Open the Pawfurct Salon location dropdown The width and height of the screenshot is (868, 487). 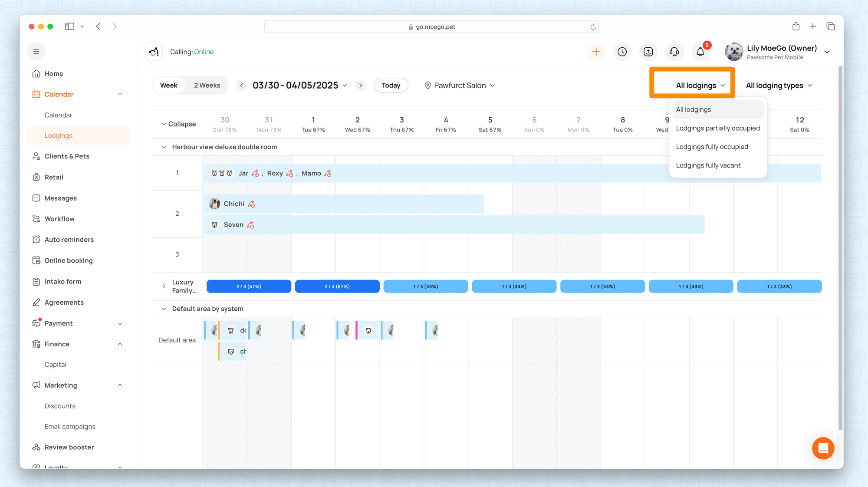tap(460, 86)
